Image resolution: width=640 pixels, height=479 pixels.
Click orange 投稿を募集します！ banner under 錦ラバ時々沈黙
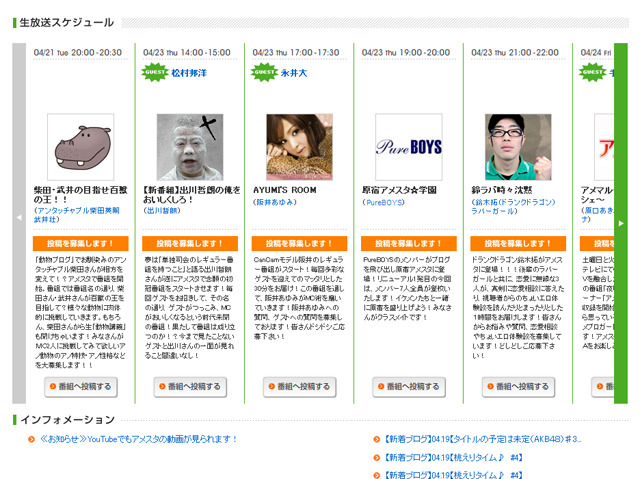tap(518, 243)
